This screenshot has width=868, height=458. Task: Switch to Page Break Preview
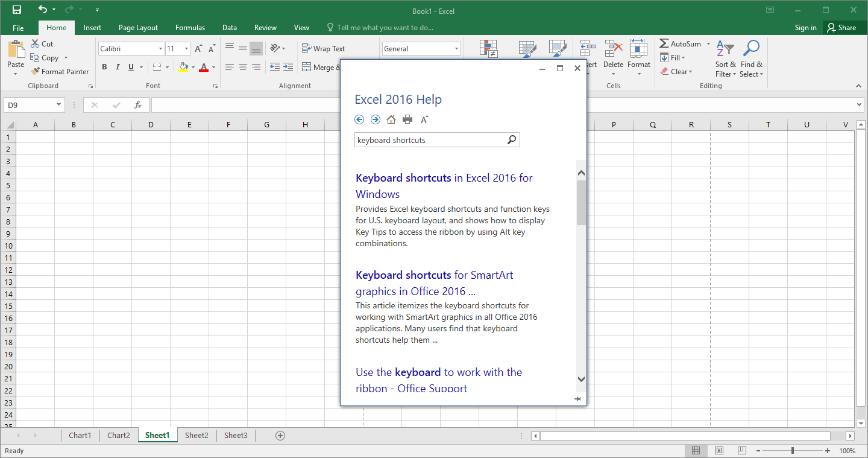coord(742,451)
